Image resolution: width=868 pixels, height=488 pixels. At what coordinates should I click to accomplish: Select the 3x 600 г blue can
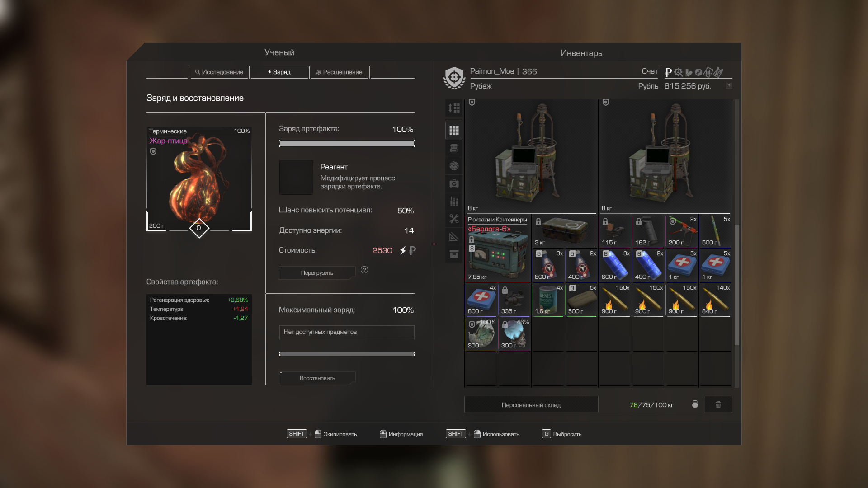click(x=615, y=265)
